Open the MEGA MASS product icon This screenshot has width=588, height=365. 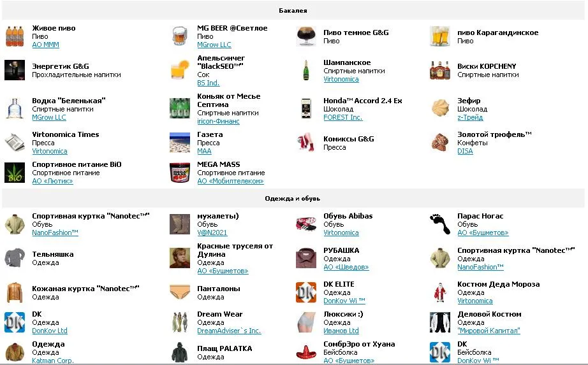(x=180, y=173)
